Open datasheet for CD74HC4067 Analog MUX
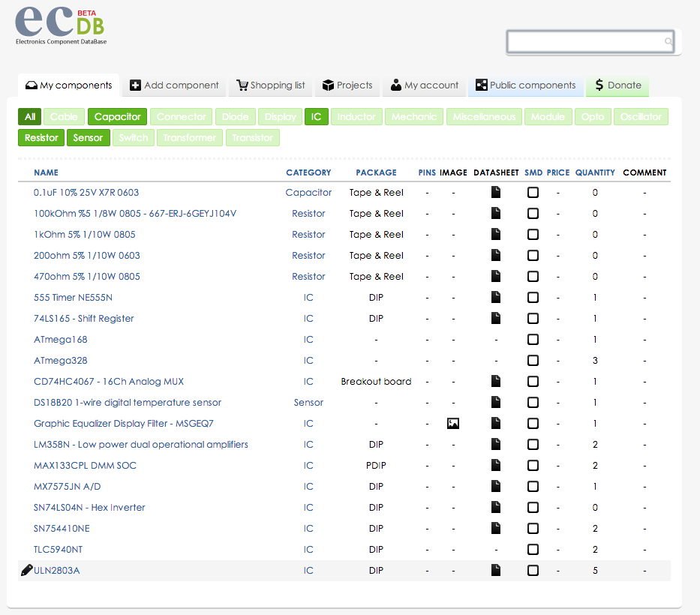 pos(495,381)
